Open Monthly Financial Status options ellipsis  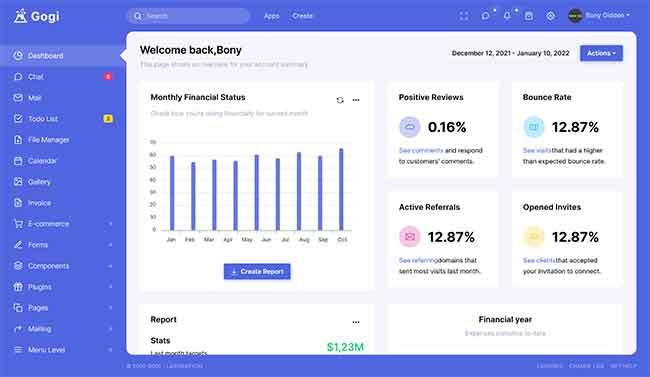356,100
